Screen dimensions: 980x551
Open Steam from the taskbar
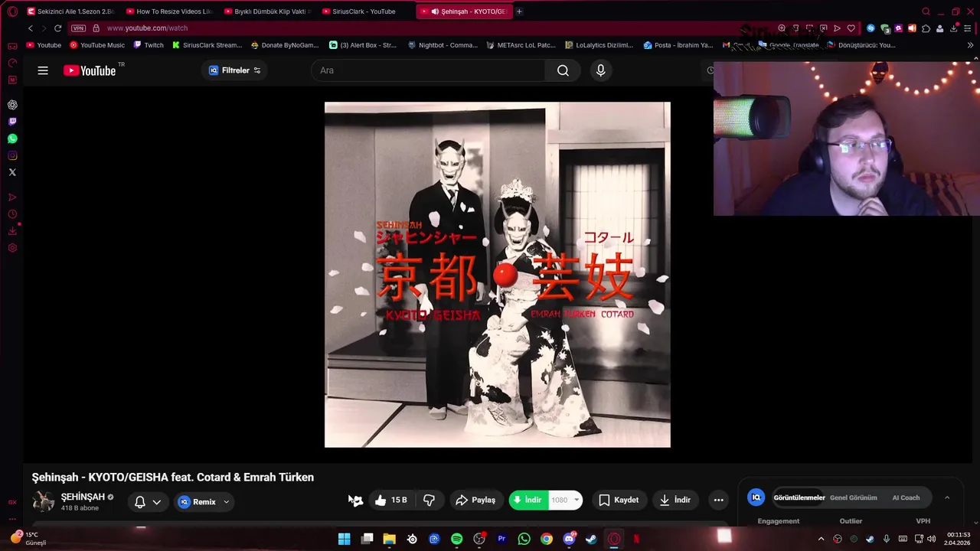[591, 539]
